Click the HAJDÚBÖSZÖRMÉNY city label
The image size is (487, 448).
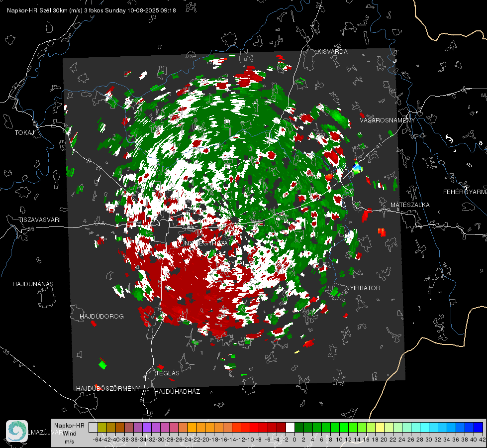point(108,388)
